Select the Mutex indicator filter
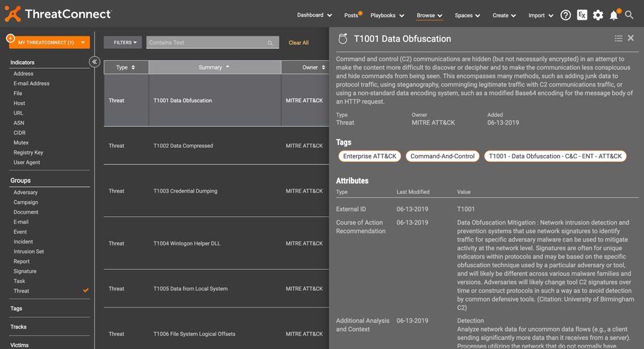This screenshot has height=349, width=644. [x=21, y=143]
